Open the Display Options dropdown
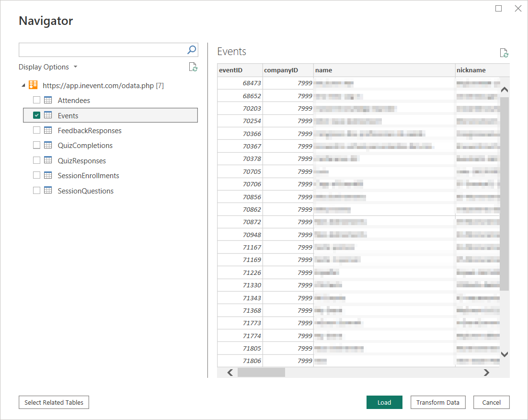Screen dimensions: 528x420 coord(48,67)
